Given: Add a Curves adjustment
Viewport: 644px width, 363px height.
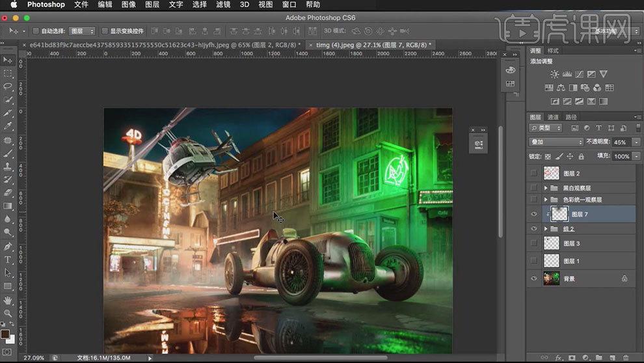Looking at the screenshot, I should coord(579,74).
